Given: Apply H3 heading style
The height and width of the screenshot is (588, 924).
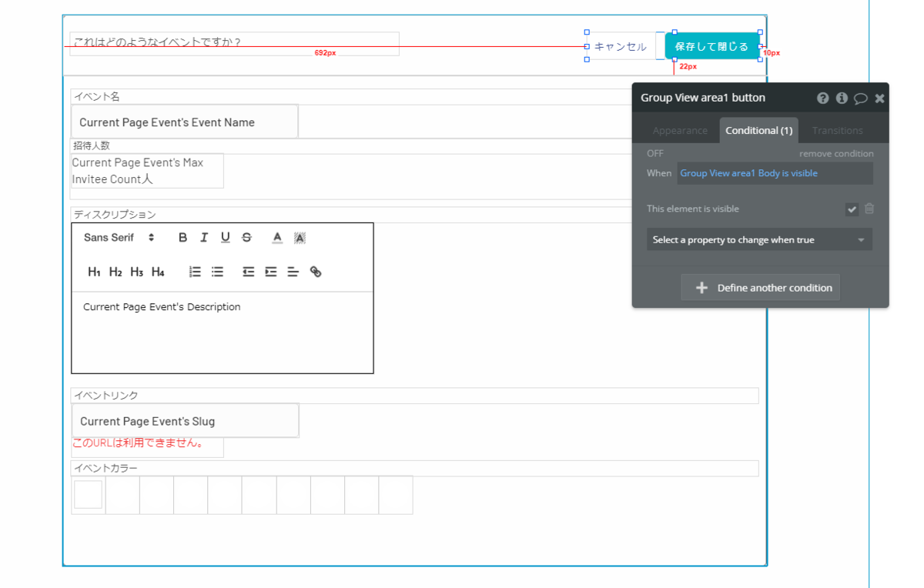Looking at the screenshot, I should (136, 272).
